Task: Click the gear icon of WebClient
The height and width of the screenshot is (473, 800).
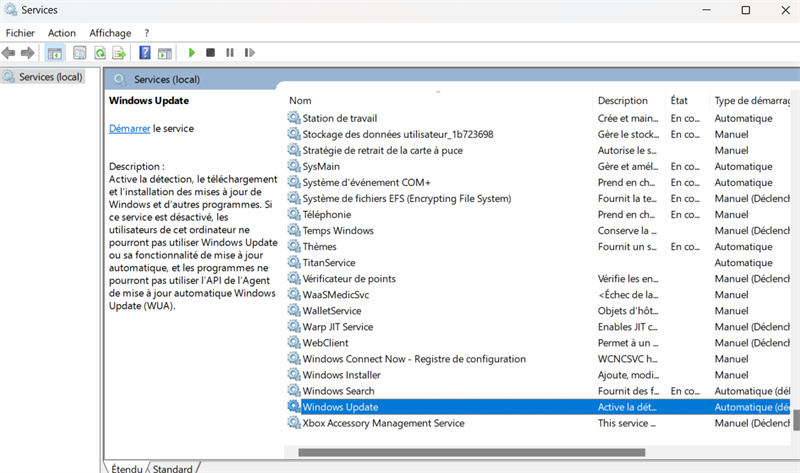Action: (x=294, y=342)
